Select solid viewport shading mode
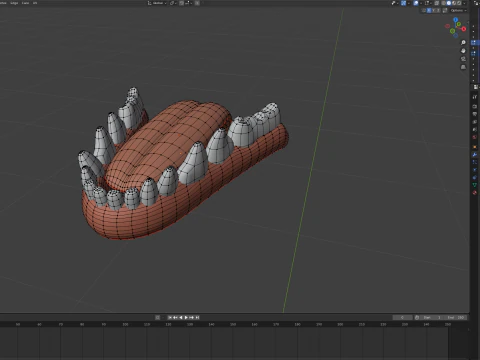480x360 pixels. (449, 3)
